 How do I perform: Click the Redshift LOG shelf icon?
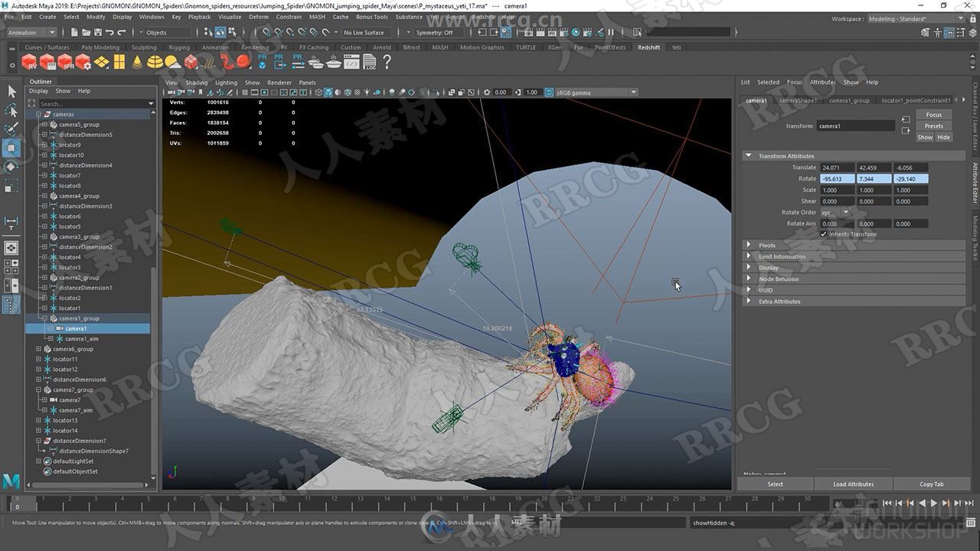point(370,62)
